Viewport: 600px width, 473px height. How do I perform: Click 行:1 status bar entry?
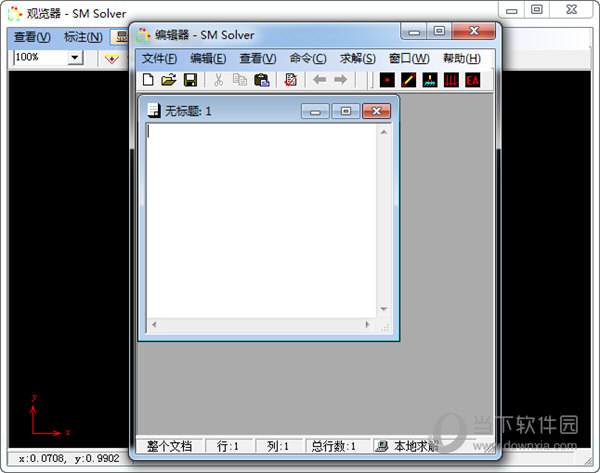[x=228, y=446]
